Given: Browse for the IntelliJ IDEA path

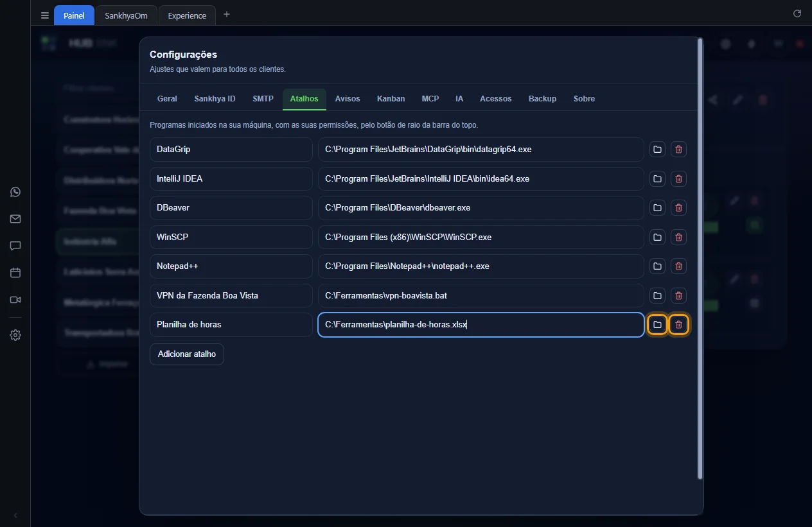Looking at the screenshot, I should [657, 178].
